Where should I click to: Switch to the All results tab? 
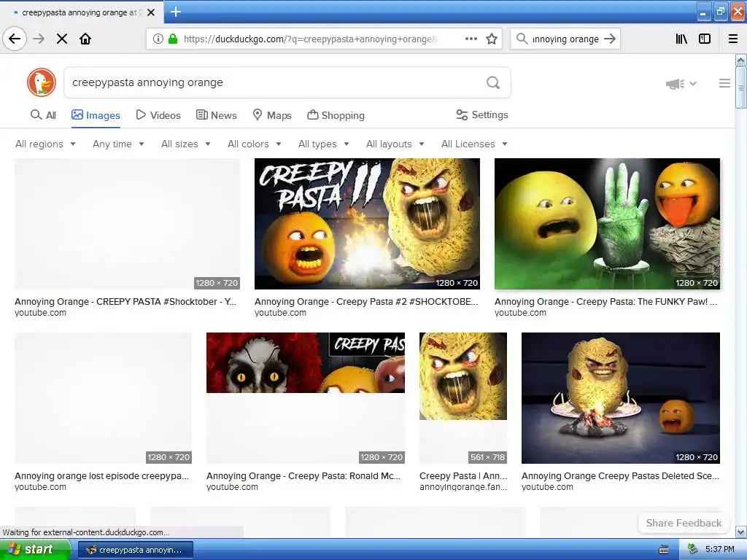[43, 114]
